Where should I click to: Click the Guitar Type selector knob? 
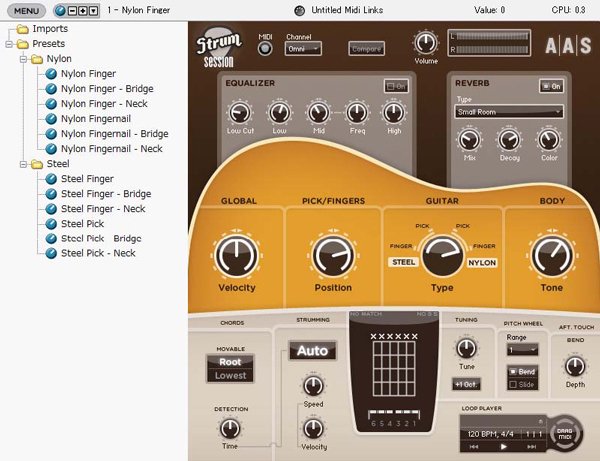tap(442, 256)
